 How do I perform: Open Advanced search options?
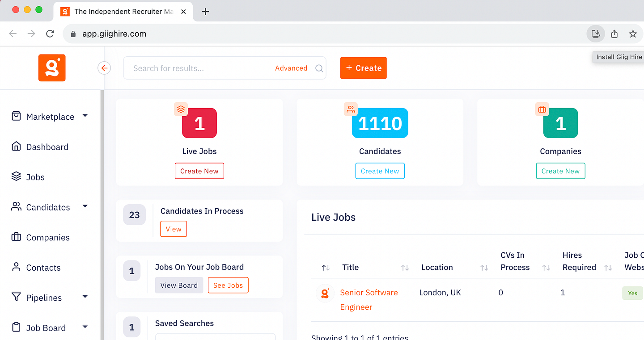click(x=291, y=68)
